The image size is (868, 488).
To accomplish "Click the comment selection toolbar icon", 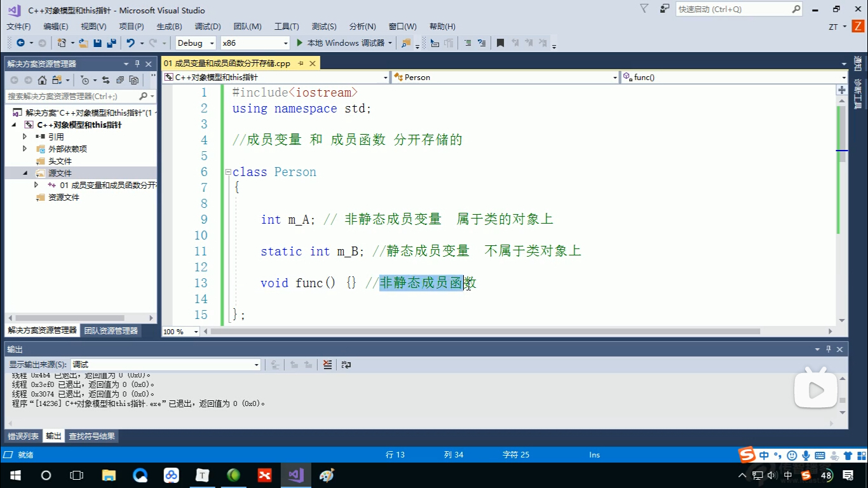I will [468, 43].
